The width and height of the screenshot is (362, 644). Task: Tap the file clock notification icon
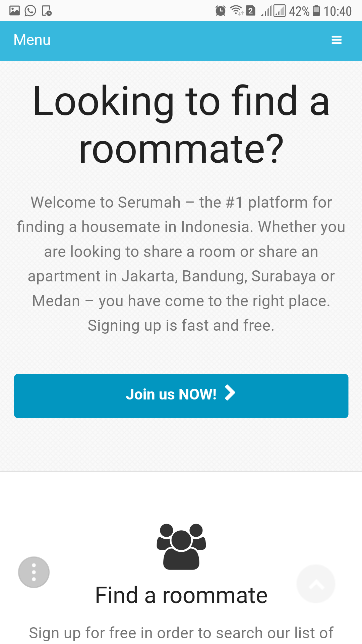coord(47,11)
